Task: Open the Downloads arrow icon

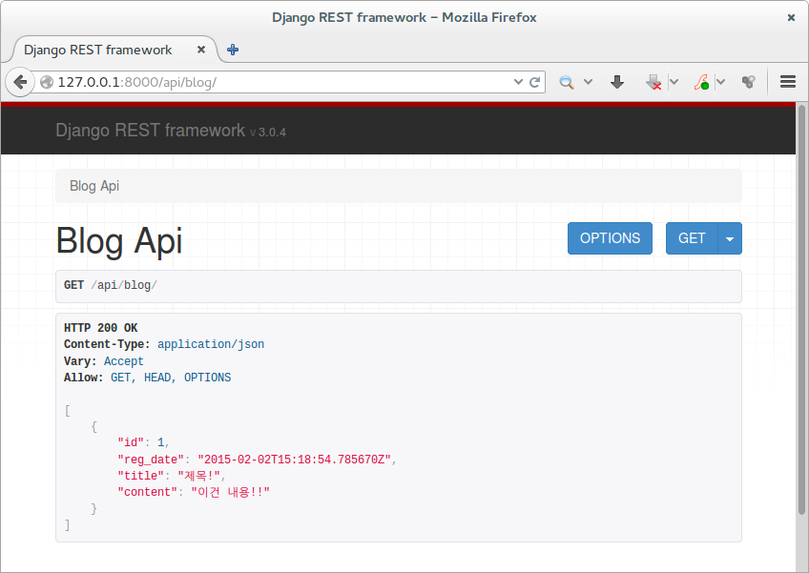Action: [x=617, y=82]
